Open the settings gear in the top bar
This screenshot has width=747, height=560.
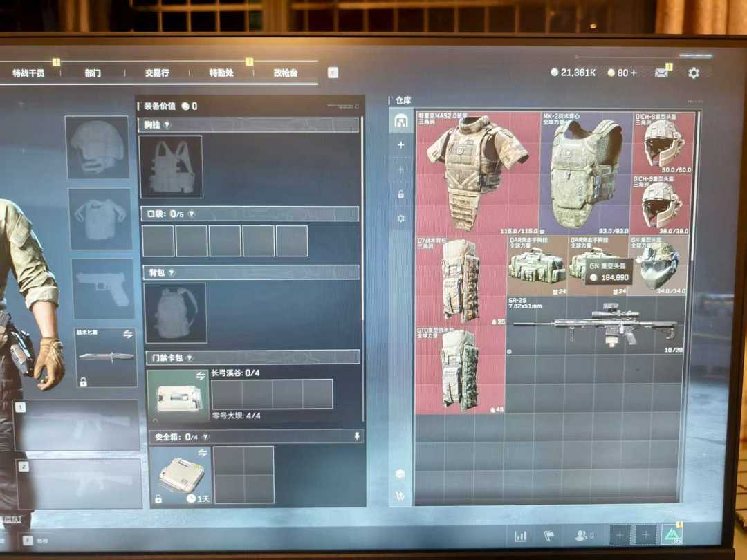point(694,73)
